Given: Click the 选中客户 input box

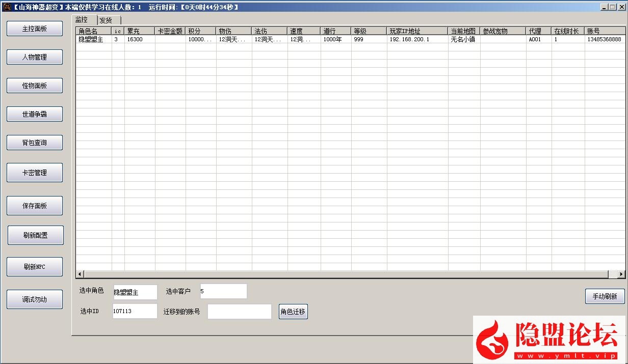Looking at the screenshot, I should (x=223, y=292).
